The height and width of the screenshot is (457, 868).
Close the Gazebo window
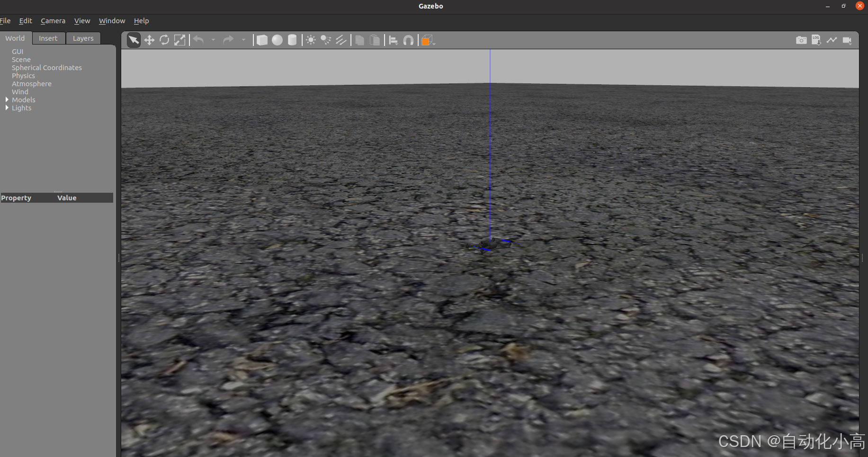pos(860,6)
